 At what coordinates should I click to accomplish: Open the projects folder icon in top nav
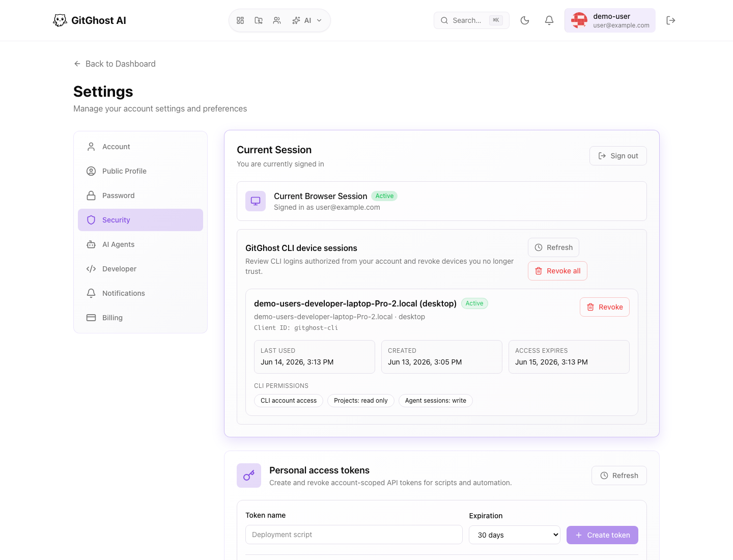pyautogui.click(x=259, y=20)
